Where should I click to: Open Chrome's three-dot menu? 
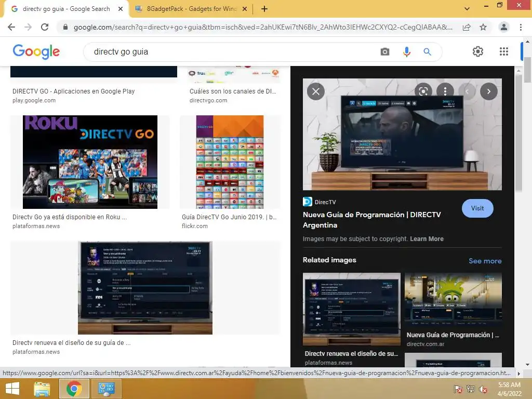click(x=521, y=27)
